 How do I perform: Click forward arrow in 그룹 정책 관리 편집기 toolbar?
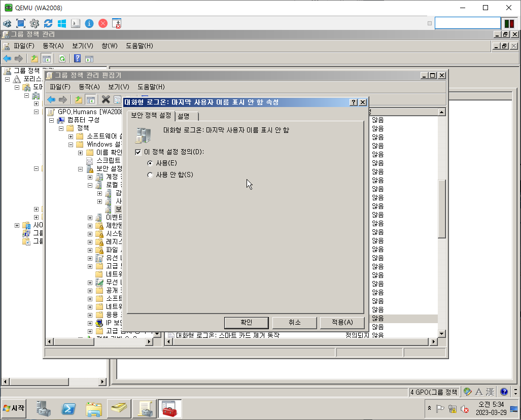point(63,99)
